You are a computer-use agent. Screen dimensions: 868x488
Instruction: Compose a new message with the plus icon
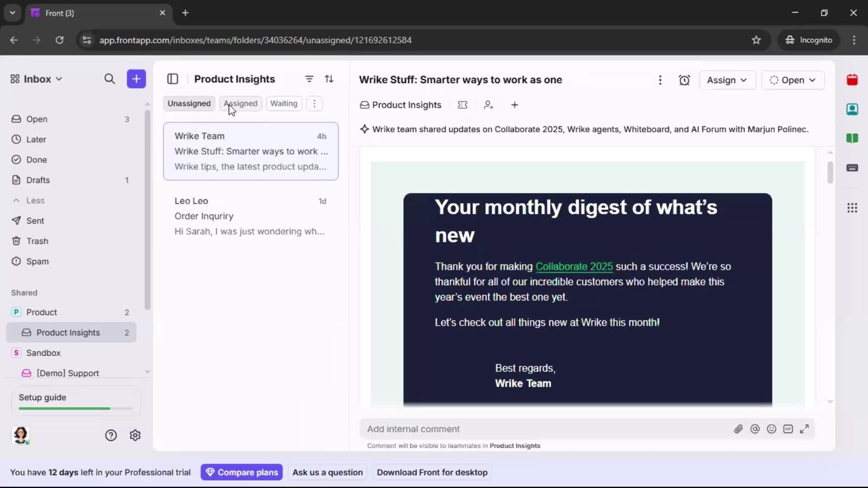click(x=136, y=79)
